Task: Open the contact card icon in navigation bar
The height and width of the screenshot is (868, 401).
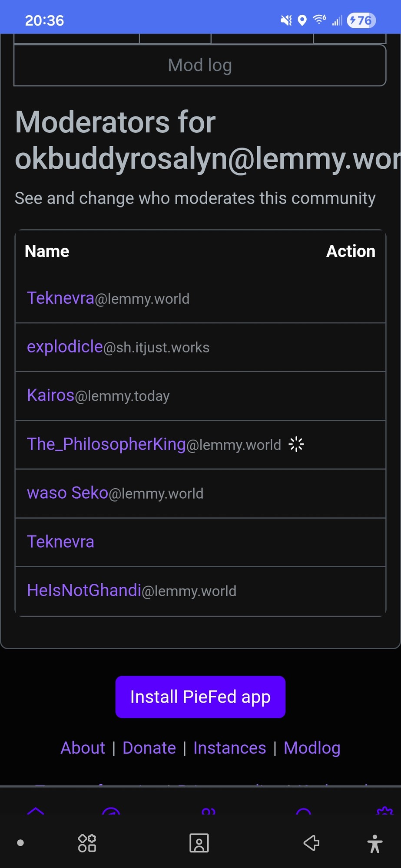Action: 199,843
